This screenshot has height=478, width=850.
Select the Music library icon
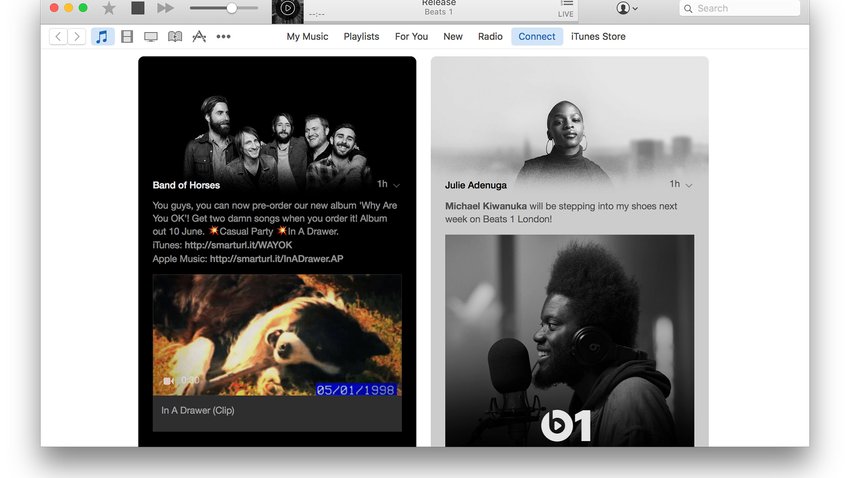(102, 36)
